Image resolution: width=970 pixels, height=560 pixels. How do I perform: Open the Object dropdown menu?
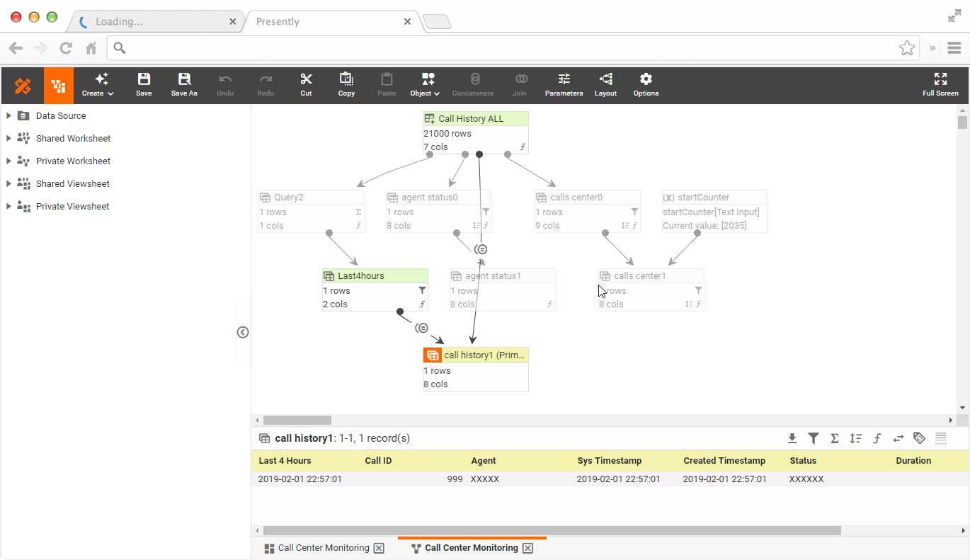(425, 84)
